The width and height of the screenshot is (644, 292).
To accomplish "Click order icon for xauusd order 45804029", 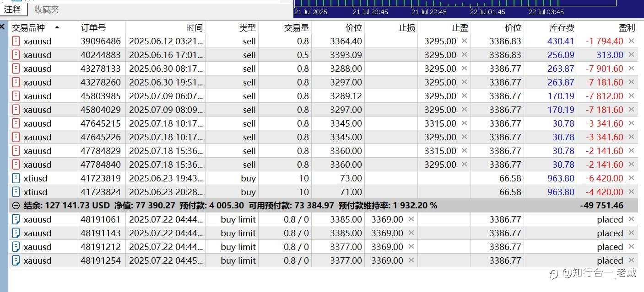I will coord(16,110).
